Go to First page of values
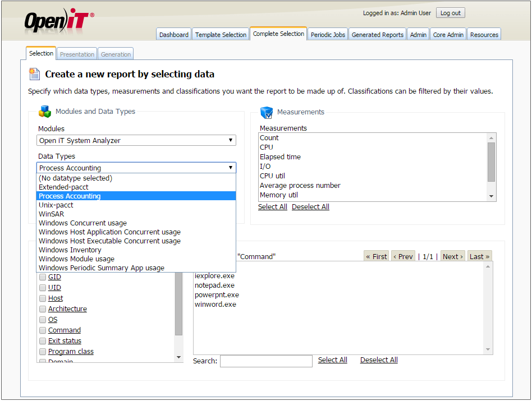 tap(376, 257)
